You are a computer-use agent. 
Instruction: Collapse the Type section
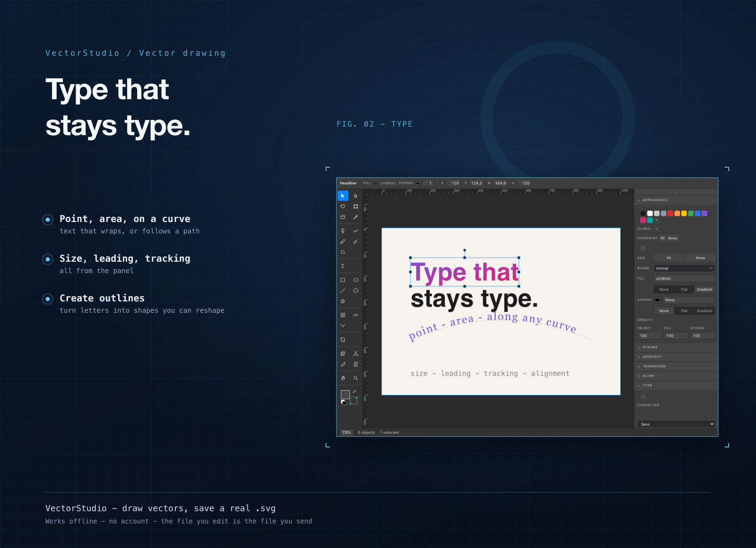tap(676, 385)
